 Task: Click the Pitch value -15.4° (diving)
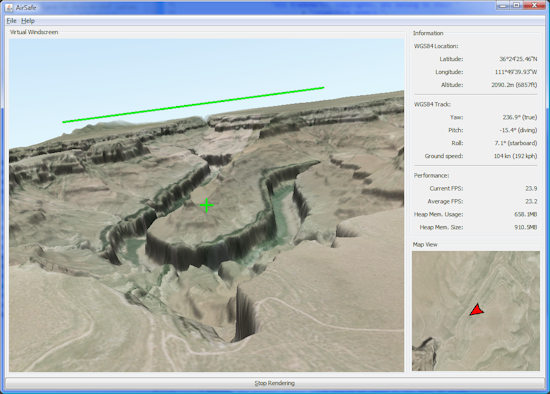tap(518, 130)
